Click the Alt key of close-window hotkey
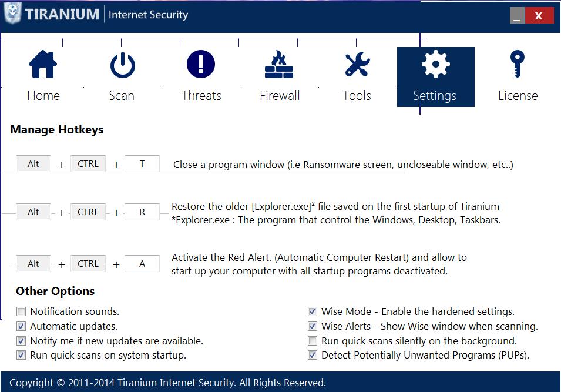The image size is (561, 392). coord(33,164)
